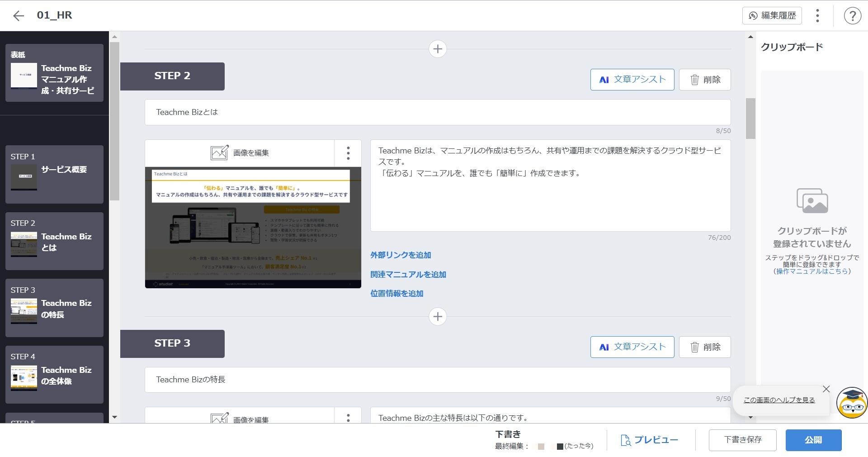Edit the STEP 3 title field 'Teachme Bizの特長'

438,380
